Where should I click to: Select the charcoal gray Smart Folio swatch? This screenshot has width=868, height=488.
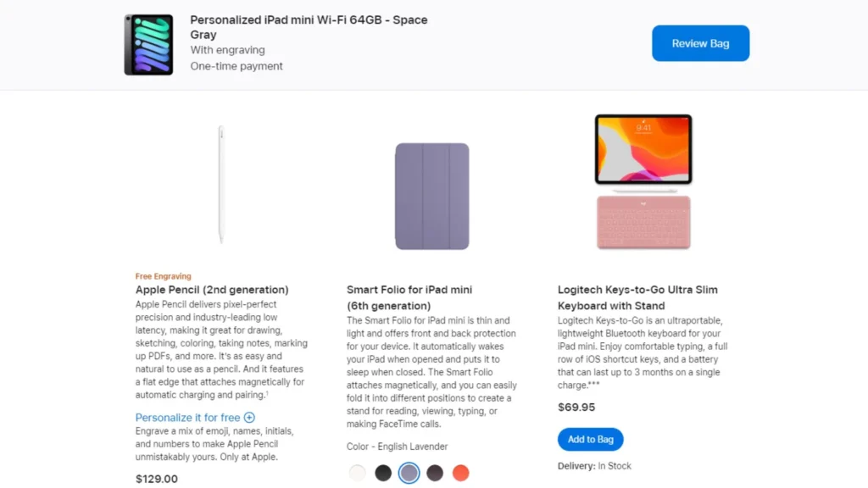click(435, 473)
